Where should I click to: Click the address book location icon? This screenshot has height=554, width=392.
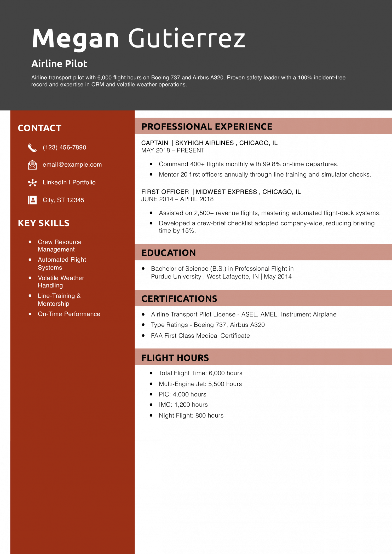coord(32,200)
